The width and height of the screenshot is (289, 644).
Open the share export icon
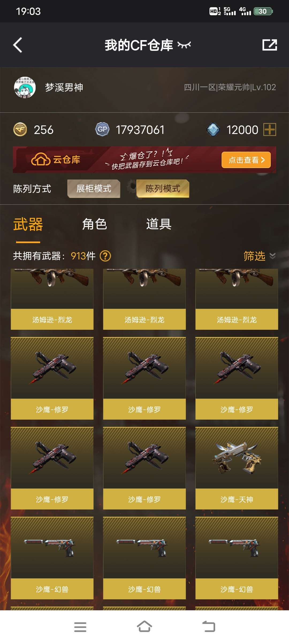tap(269, 45)
